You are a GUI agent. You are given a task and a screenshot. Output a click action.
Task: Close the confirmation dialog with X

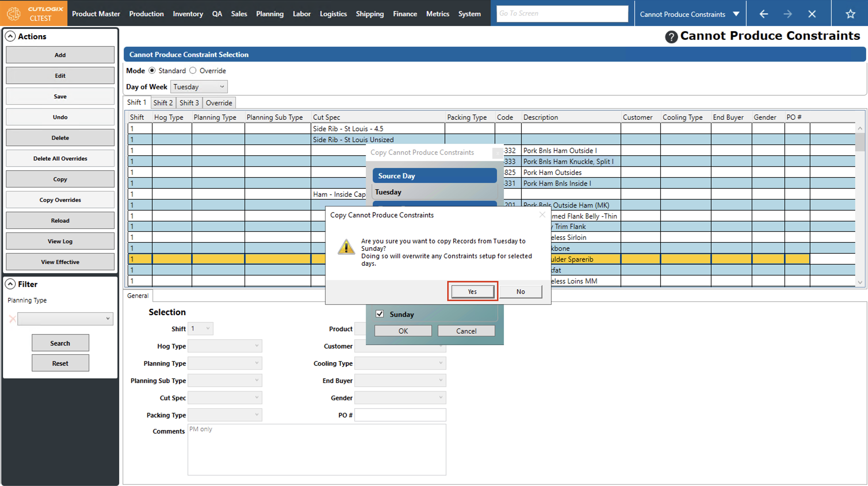click(x=542, y=215)
